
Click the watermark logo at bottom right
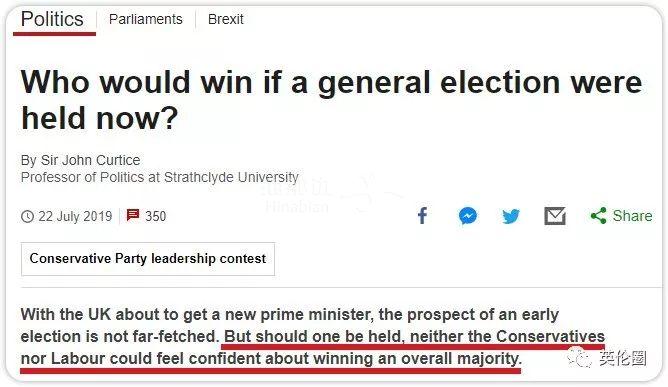[x=607, y=358]
